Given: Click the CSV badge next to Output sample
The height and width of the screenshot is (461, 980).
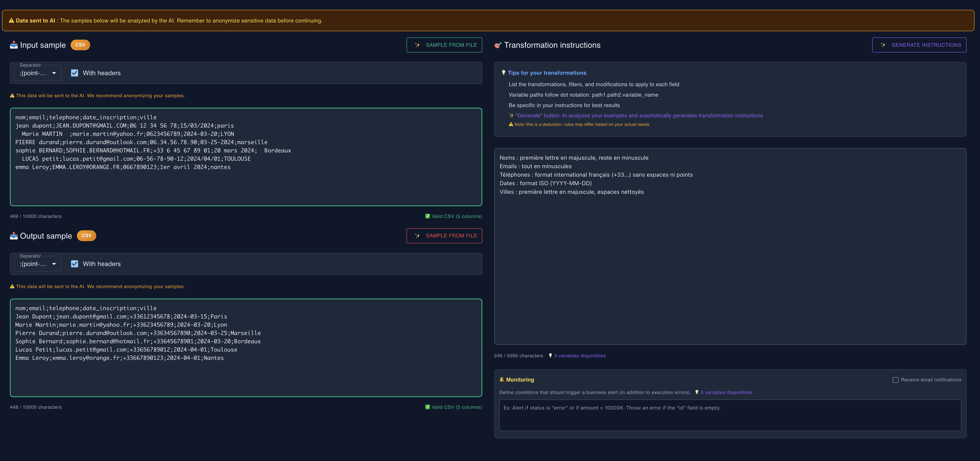Looking at the screenshot, I should pos(86,236).
